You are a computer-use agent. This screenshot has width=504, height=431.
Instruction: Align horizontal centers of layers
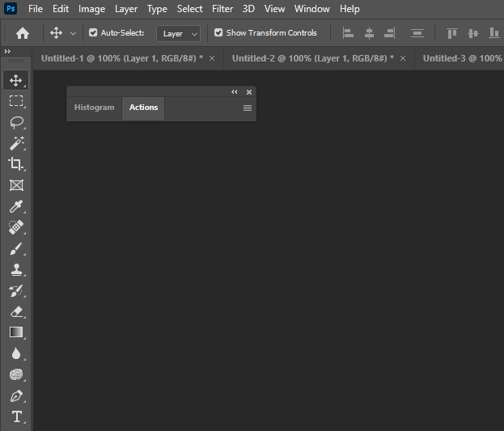point(369,33)
